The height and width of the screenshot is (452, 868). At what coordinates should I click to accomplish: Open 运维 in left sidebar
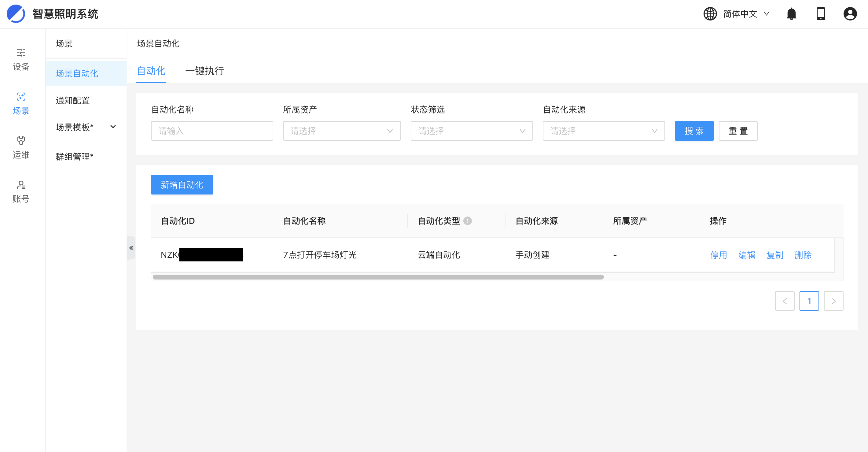tap(21, 148)
